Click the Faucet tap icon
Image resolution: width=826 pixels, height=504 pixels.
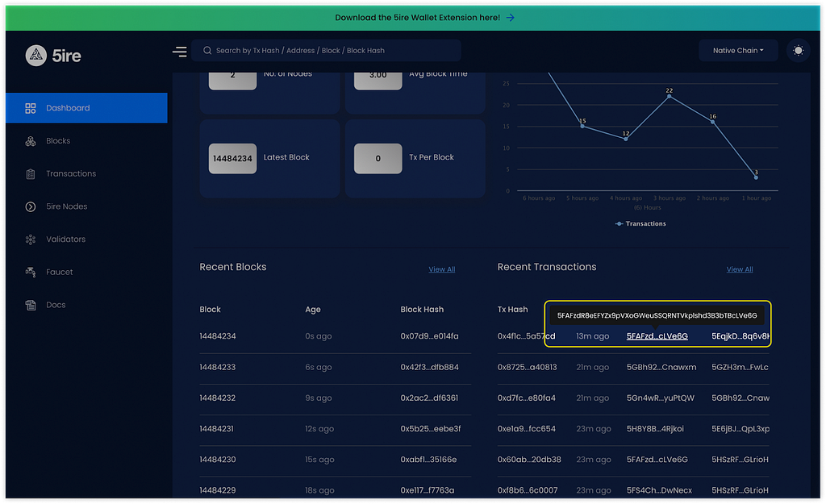(x=31, y=272)
